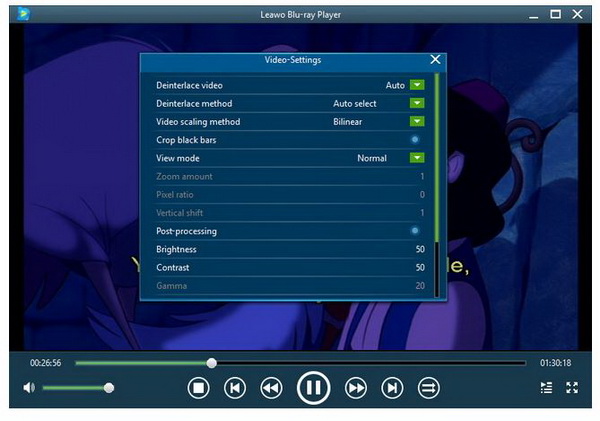Image resolution: width=600 pixels, height=421 pixels.
Task: Rewind the video
Action: (x=271, y=388)
